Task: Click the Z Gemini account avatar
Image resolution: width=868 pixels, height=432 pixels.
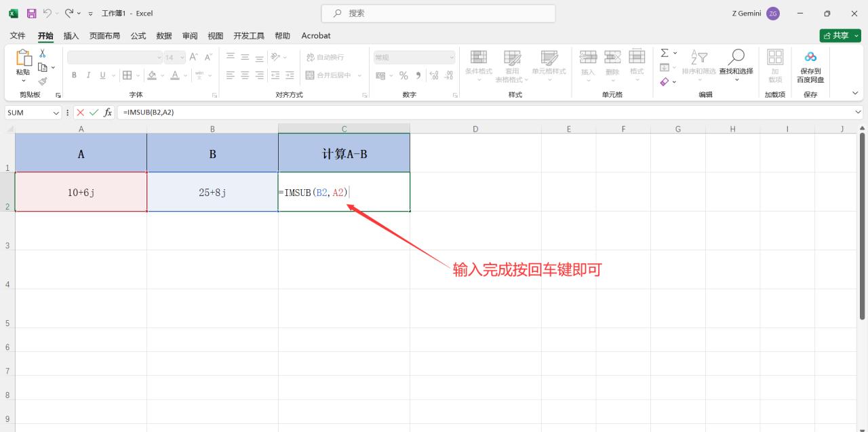Action: click(773, 14)
